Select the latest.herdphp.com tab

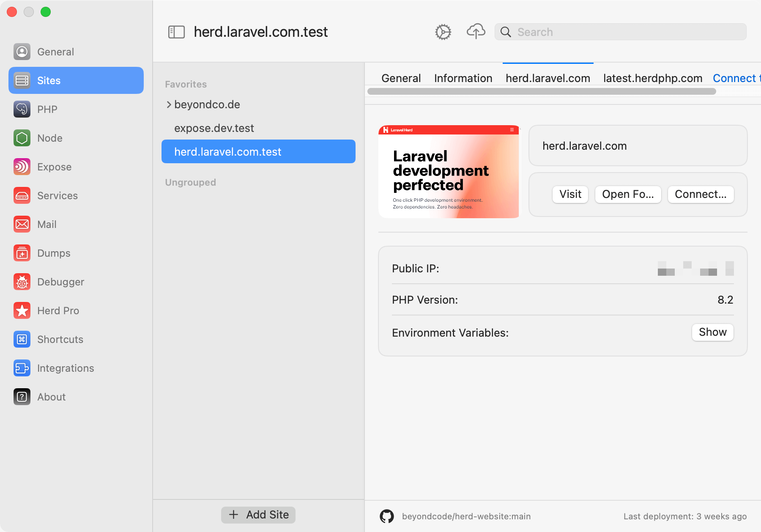coord(653,78)
